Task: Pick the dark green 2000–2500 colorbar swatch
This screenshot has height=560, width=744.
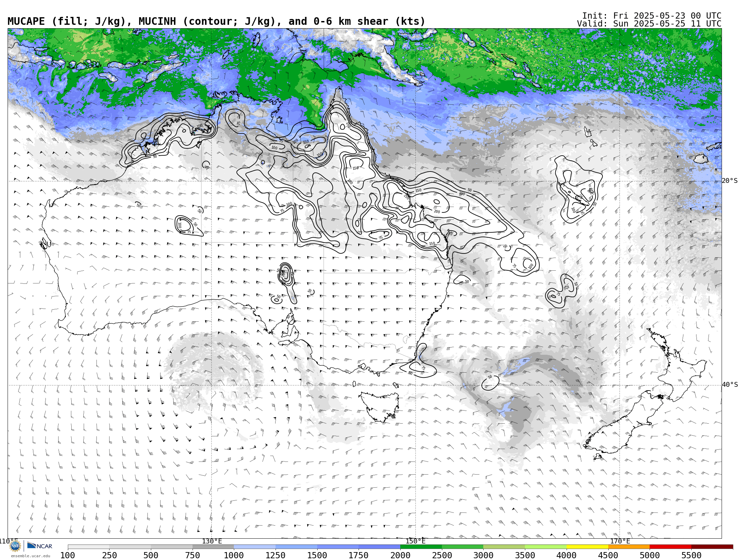Action: coord(421,547)
